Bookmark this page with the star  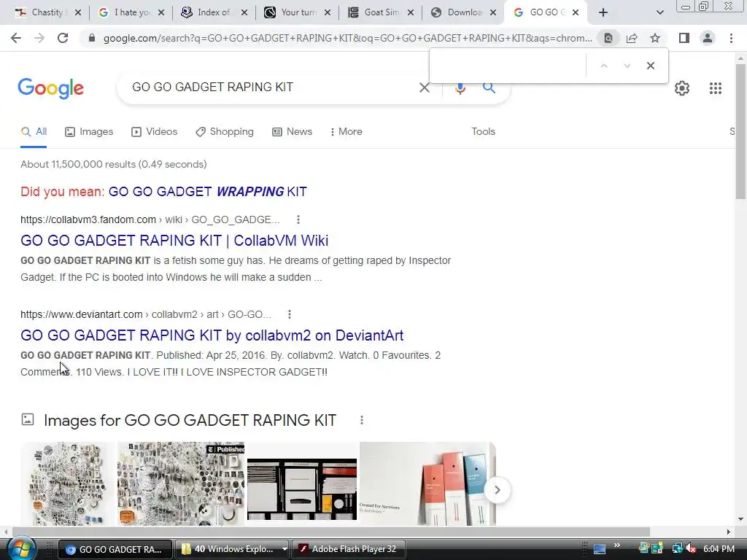tap(655, 38)
